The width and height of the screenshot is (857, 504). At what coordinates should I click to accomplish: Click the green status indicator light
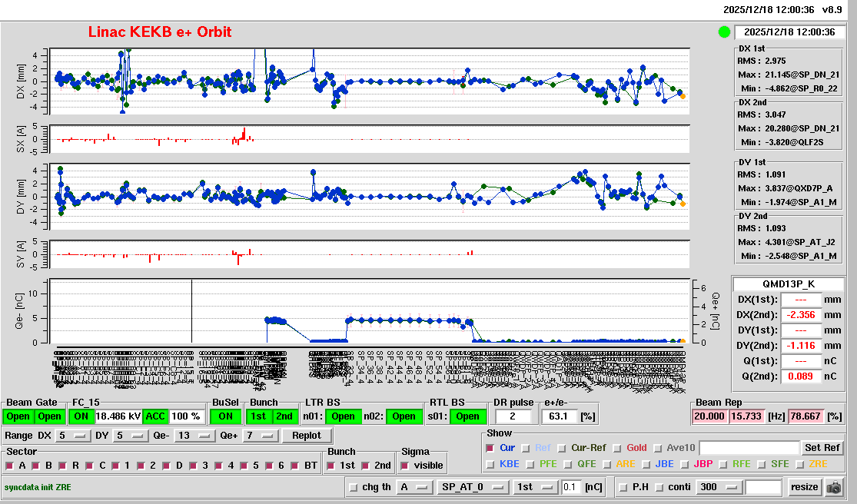(x=723, y=32)
